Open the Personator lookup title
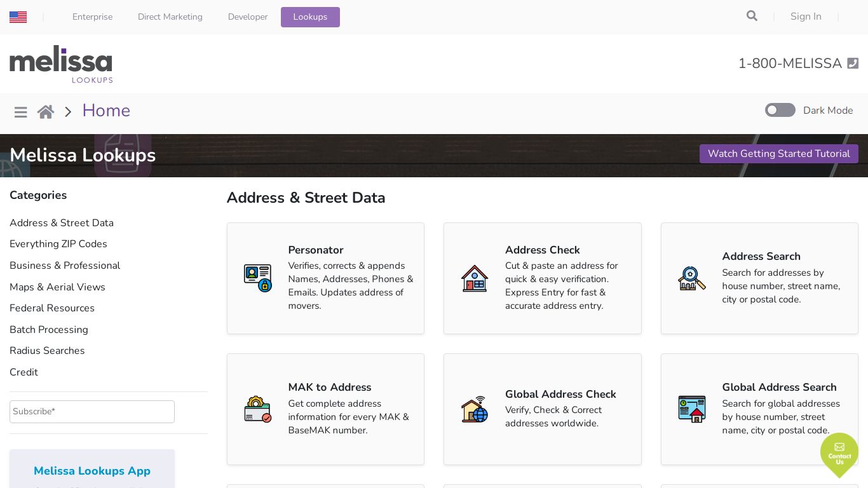 tap(316, 250)
